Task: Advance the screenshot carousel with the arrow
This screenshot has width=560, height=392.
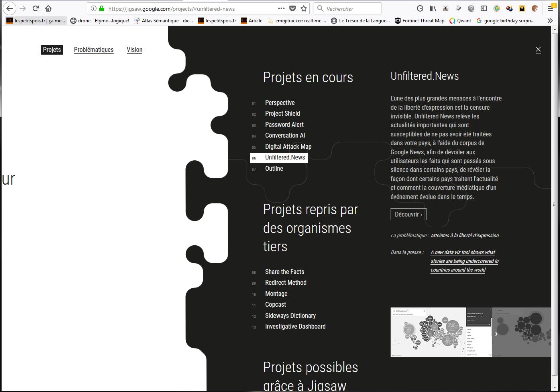Action: 496,334
